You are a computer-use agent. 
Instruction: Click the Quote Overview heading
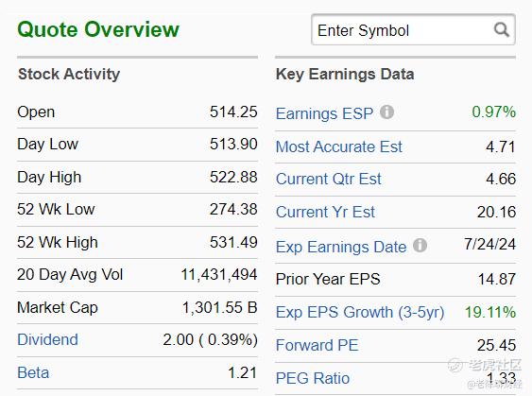click(98, 29)
